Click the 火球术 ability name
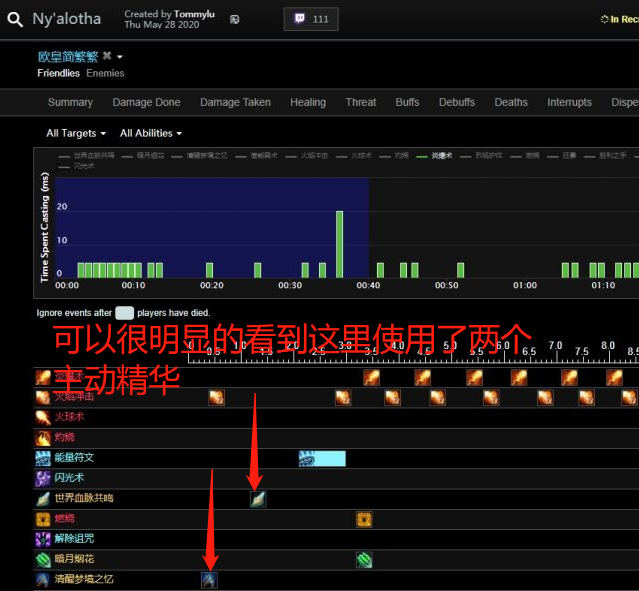 click(69, 417)
